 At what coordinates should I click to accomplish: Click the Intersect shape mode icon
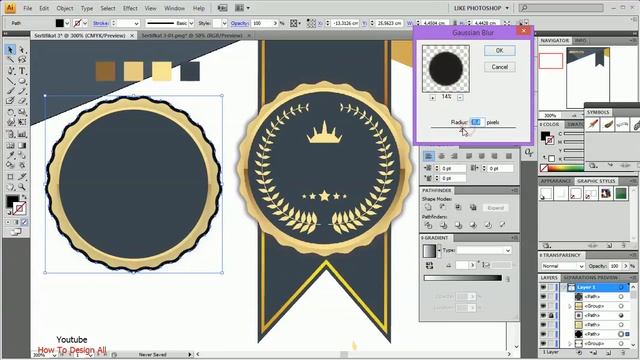point(458,207)
